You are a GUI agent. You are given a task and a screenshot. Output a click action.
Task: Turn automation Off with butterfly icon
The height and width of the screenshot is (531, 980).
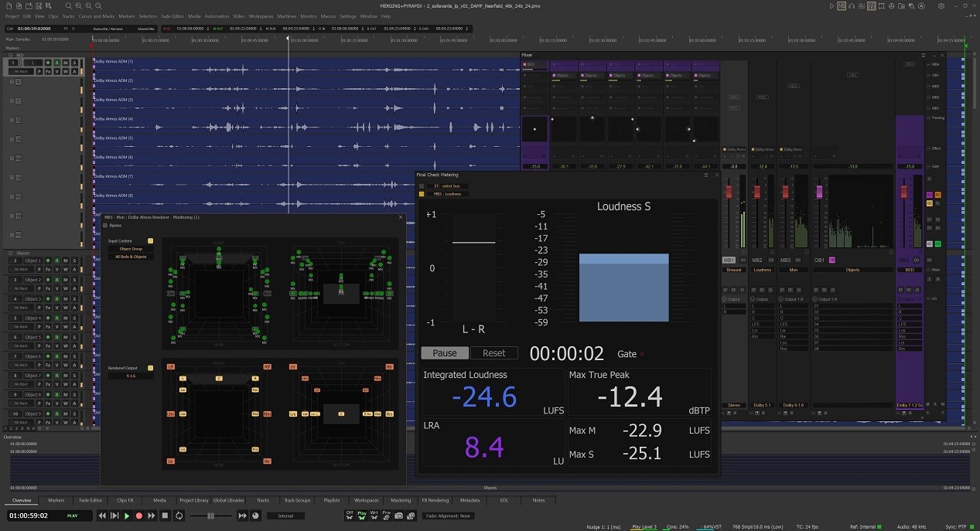point(350,516)
